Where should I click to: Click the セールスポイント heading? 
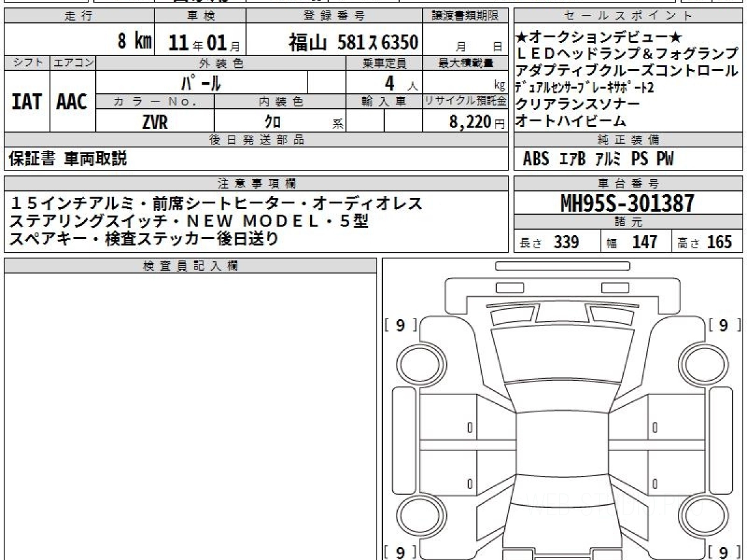tap(628, 16)
